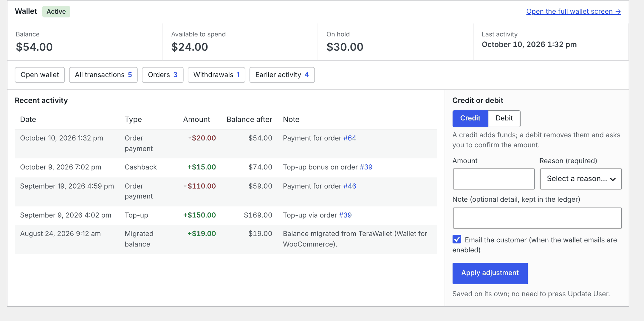Select the +$150.00 top-up amount

[x=199, y=215]
